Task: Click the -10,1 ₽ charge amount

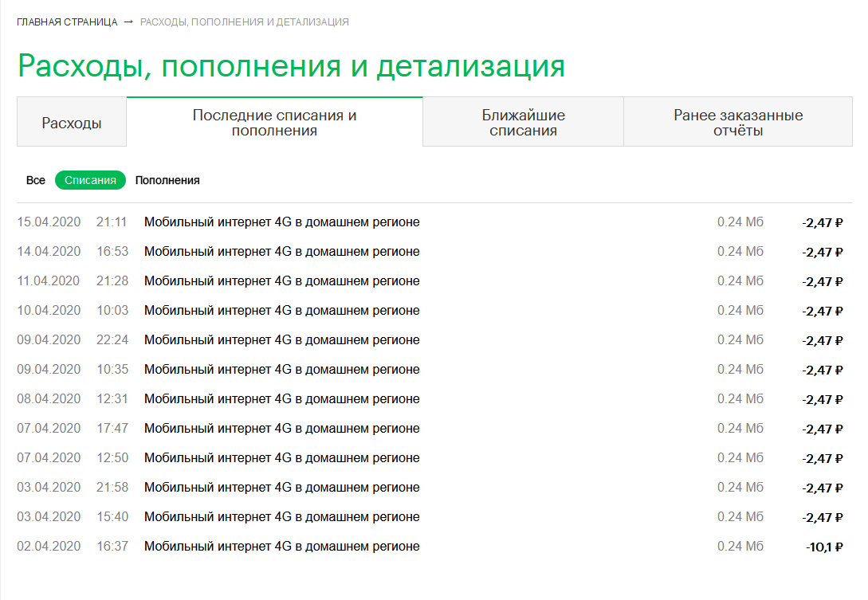Action: 824,547
